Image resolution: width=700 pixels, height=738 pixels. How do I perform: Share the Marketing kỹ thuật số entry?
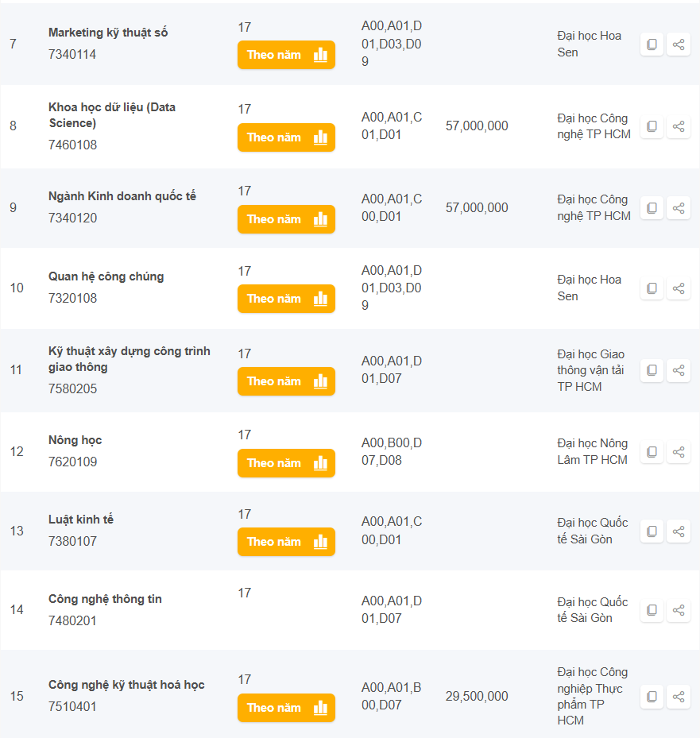coord(679,44)
